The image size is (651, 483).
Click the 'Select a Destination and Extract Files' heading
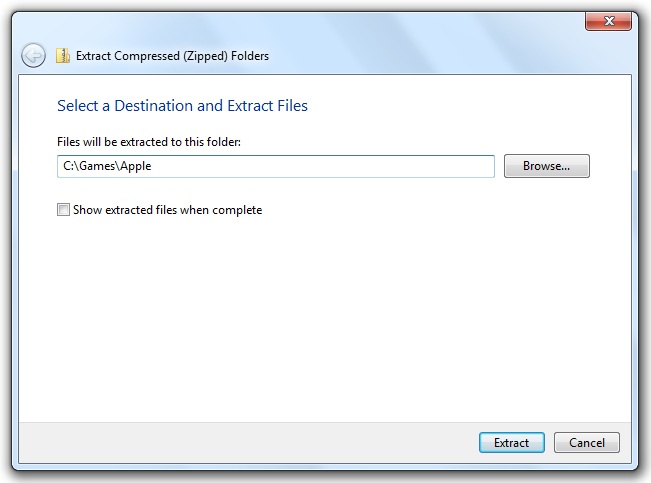click(182, 105)
